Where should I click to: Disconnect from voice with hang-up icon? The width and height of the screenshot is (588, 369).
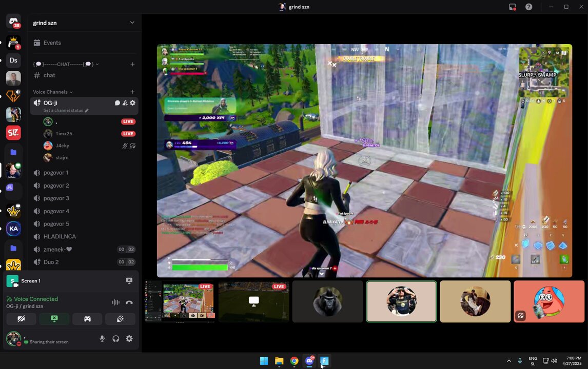(129, 302)
